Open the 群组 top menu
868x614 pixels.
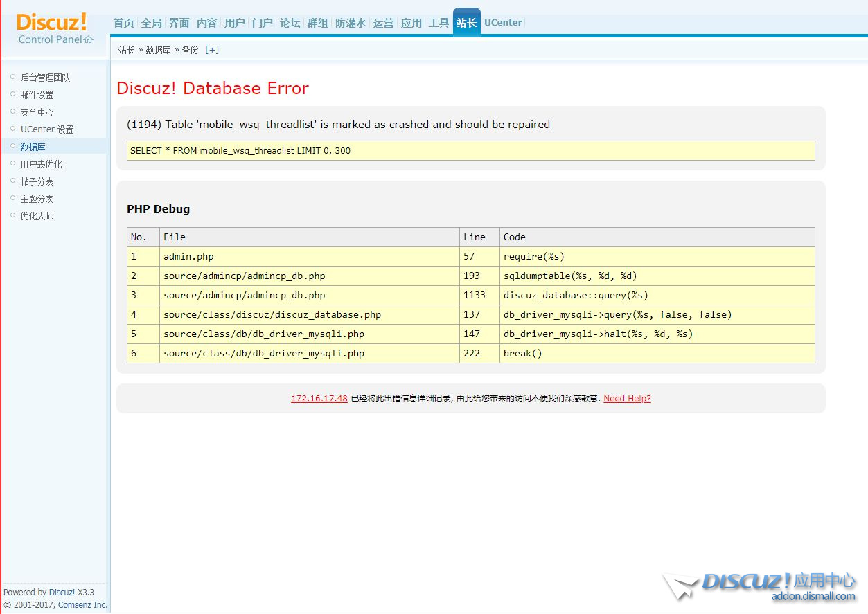click(x=318, y=23)
